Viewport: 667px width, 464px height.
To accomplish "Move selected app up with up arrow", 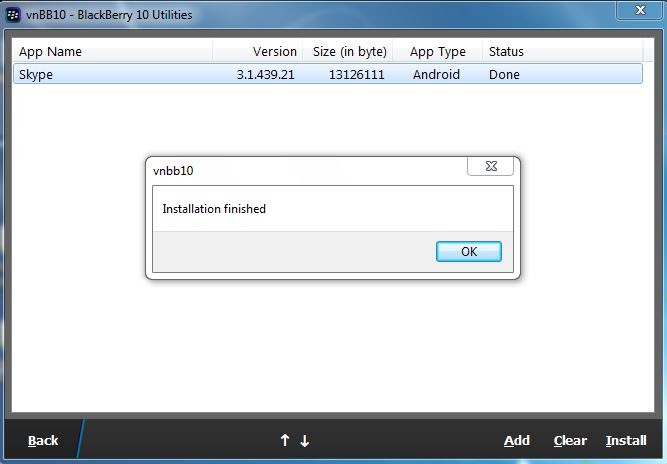I will [x=285, y=440].
